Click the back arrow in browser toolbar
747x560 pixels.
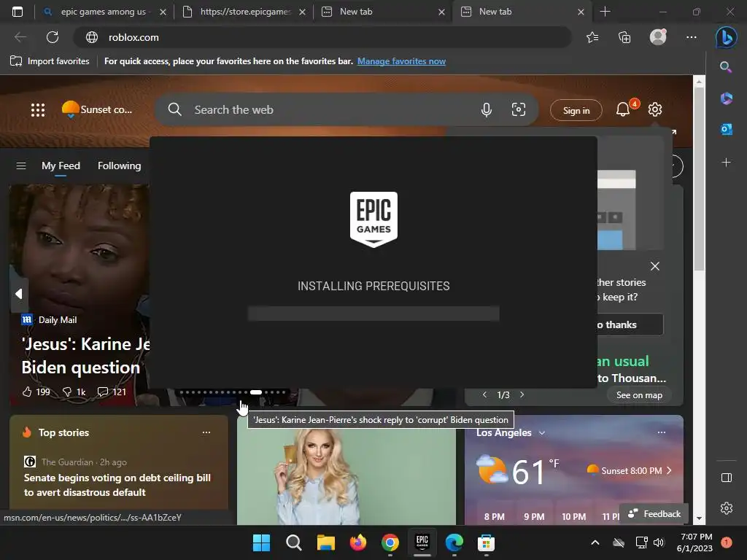pyautogui.click(x=20, y=37)
